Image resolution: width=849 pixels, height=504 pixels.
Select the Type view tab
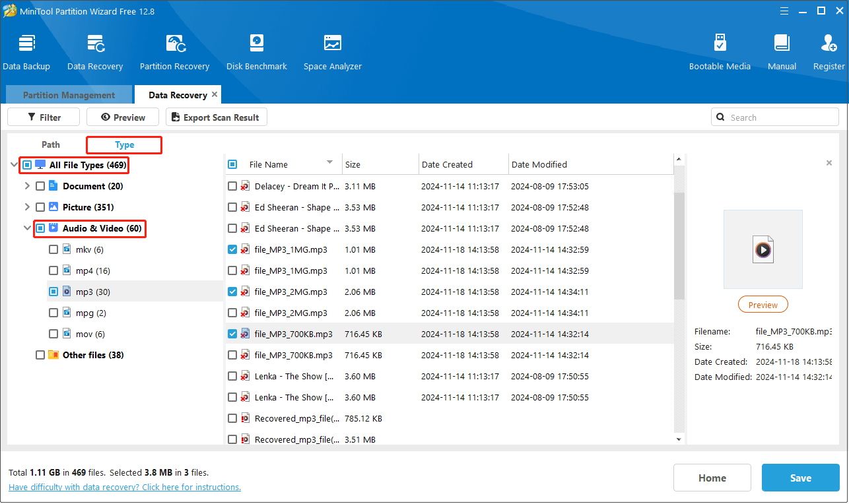[x=124, y=144]
